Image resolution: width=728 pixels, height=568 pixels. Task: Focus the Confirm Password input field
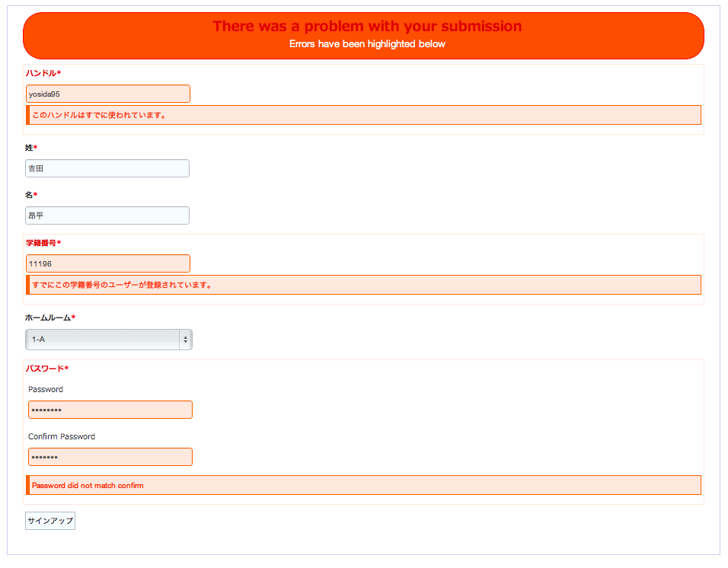pyautogui.click(x=110, y=457)
